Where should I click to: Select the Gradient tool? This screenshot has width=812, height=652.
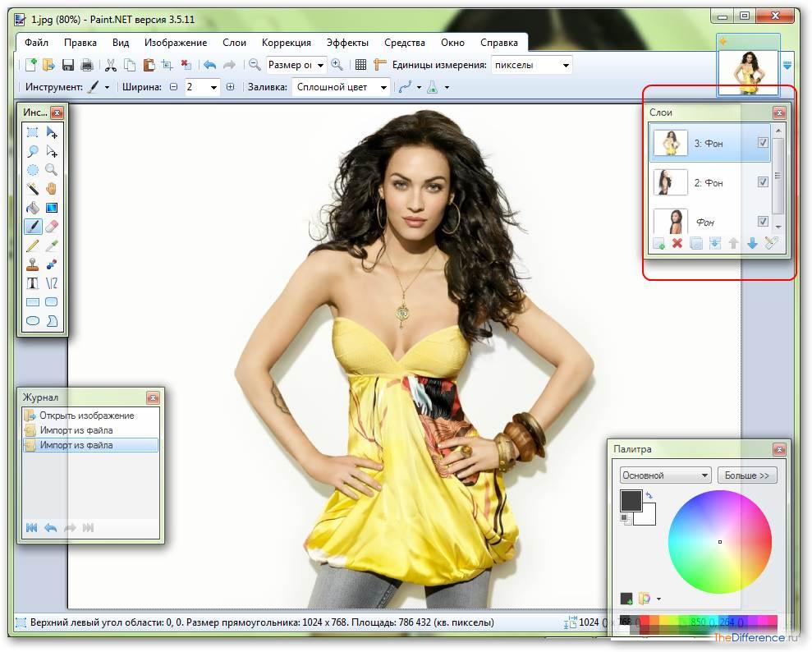52,208
